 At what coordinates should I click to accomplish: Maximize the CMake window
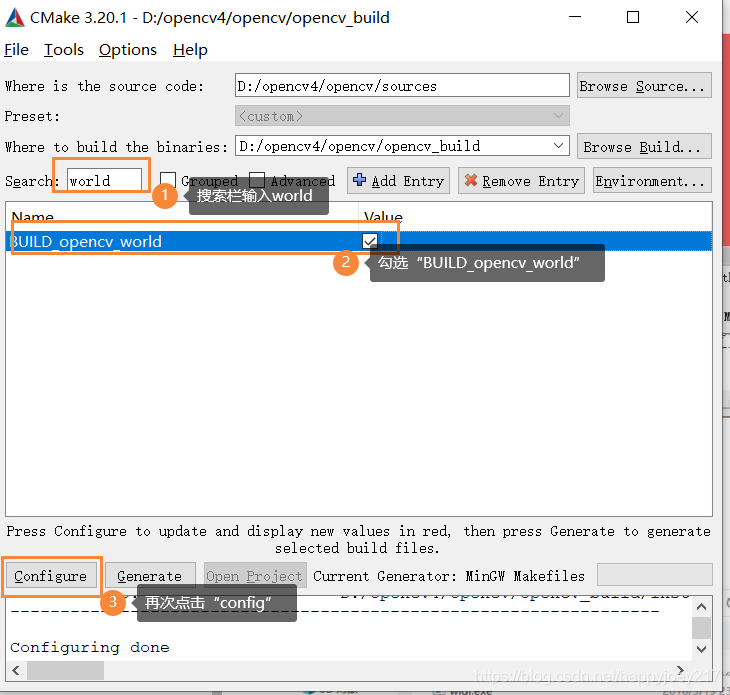[x=633, y=17]
